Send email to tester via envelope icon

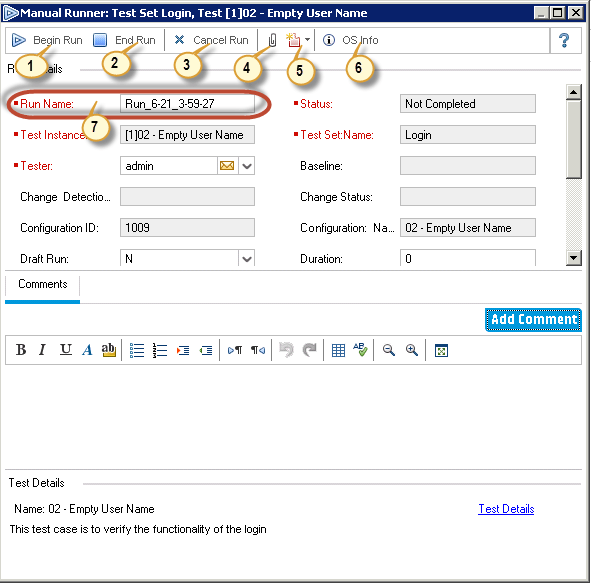[x=227, y=166]
